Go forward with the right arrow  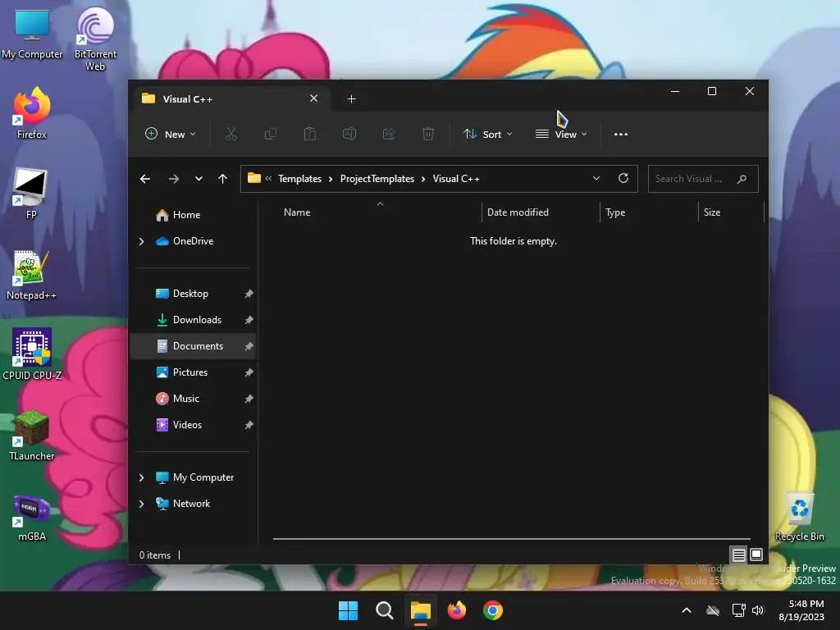click(174, 179)
